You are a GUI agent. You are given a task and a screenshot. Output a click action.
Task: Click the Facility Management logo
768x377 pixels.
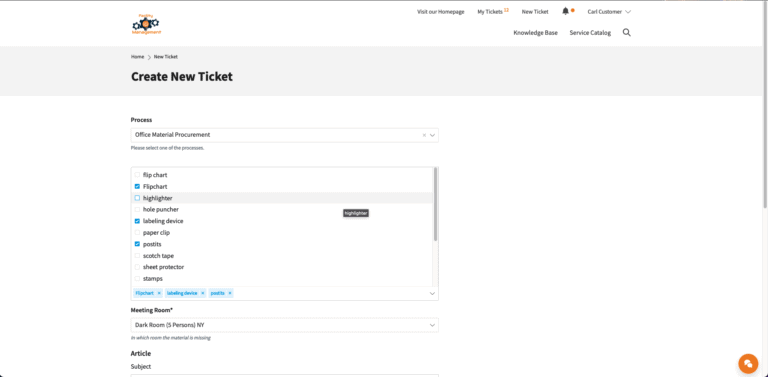[x=146, y=24]
